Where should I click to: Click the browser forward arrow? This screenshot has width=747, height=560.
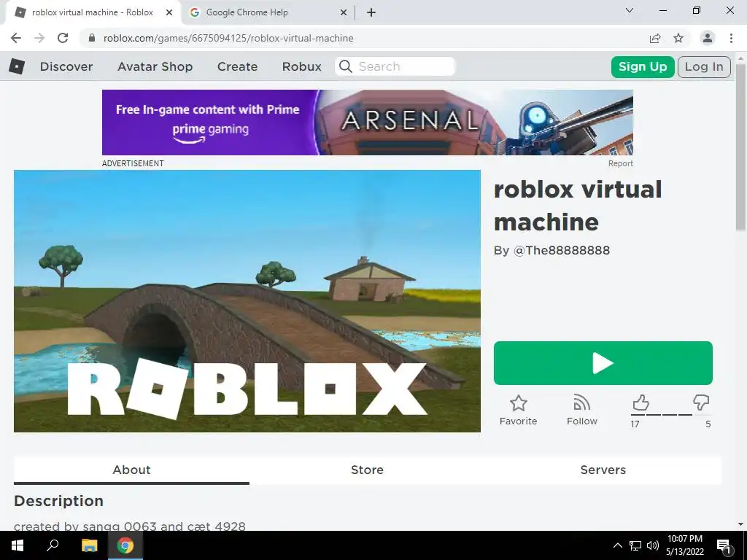point(39,38)
